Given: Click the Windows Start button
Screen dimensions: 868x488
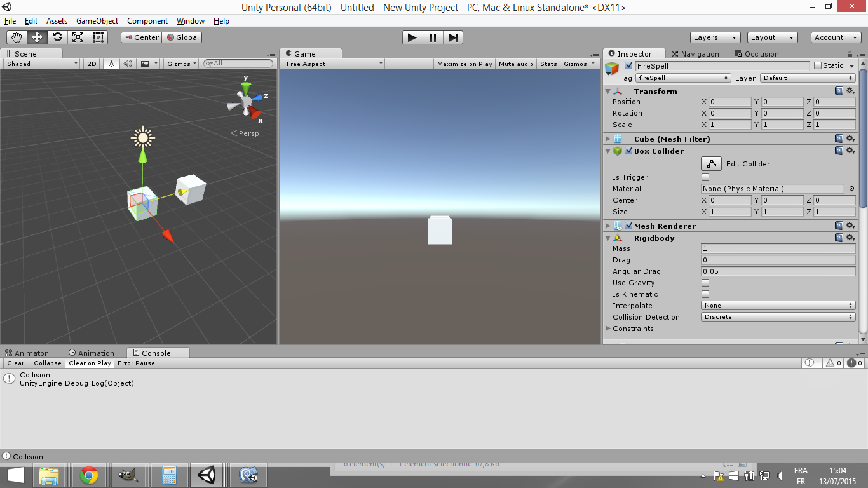Looking at the screenshot, I should [x=15, y=475].
